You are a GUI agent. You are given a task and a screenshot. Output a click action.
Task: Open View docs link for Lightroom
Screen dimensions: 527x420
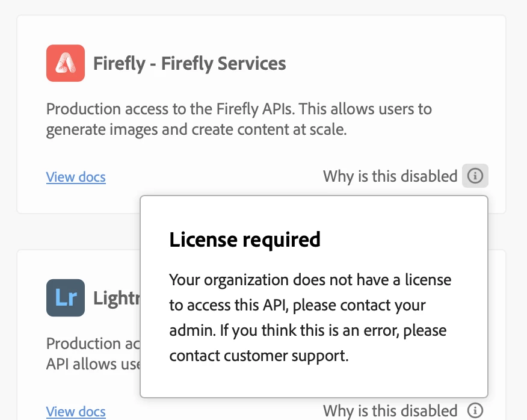point(76,412)
